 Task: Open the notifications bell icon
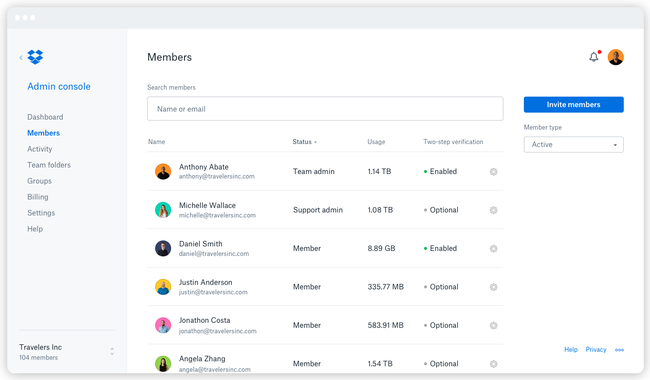(x=594, y=57)
